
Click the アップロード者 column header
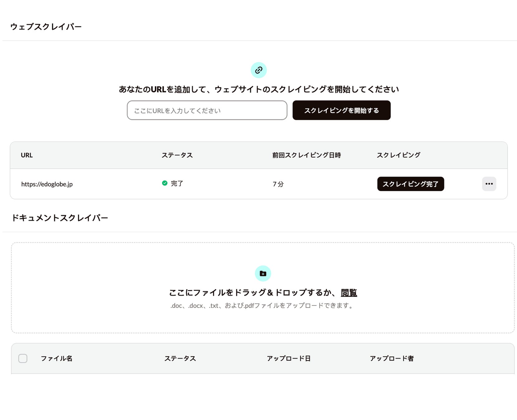pyautogui.click(x=391, y=358)
